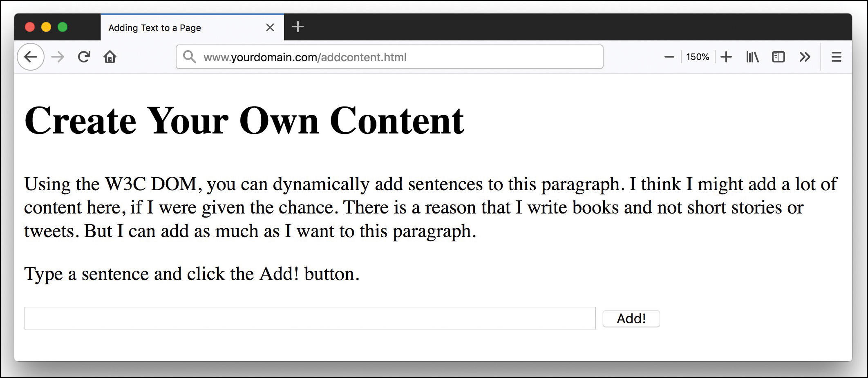Click the reload page icon
Viewport: 868px width, 378px height.
(84, 57)
